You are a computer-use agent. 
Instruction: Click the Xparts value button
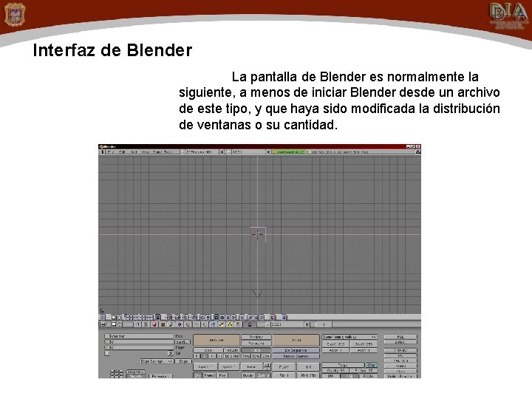[x=205, y=366]
